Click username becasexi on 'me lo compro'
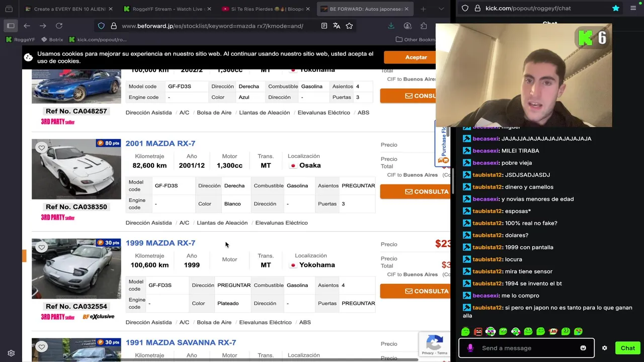 [486, 296]
